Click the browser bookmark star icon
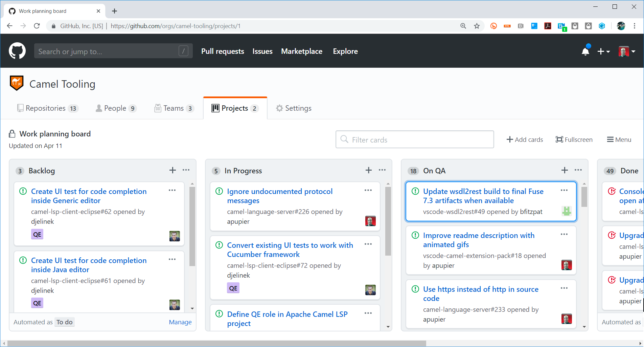 click(477, 26)
